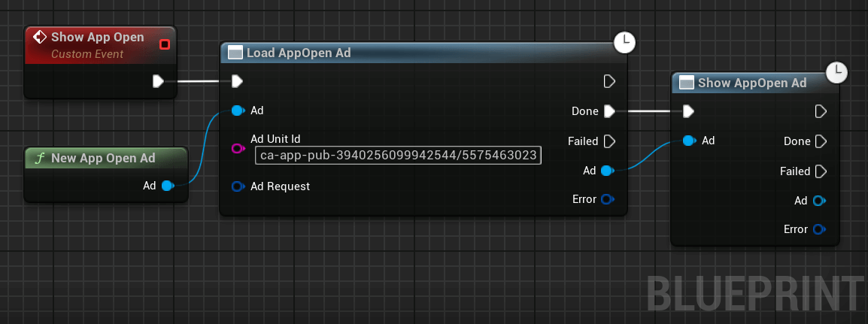
Task: Click the Custom Event subtitle text
Action: tap(87, 54)
